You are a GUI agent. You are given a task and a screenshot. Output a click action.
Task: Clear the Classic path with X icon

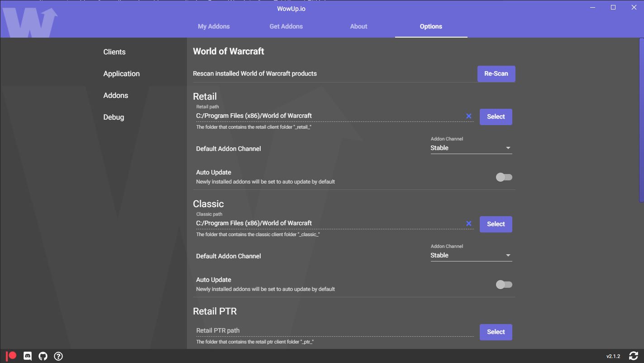[x=469, y=223]
